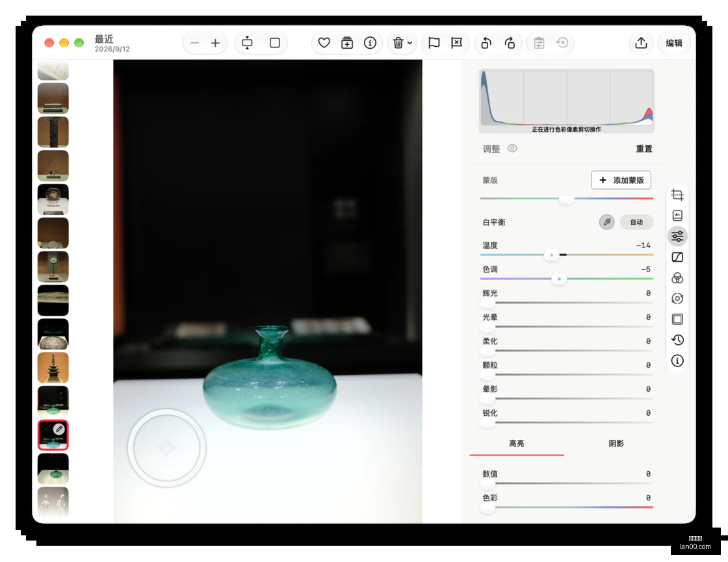Click the 锐化 slider handle
Screen dimensions: 728x562
coord(487,423)
